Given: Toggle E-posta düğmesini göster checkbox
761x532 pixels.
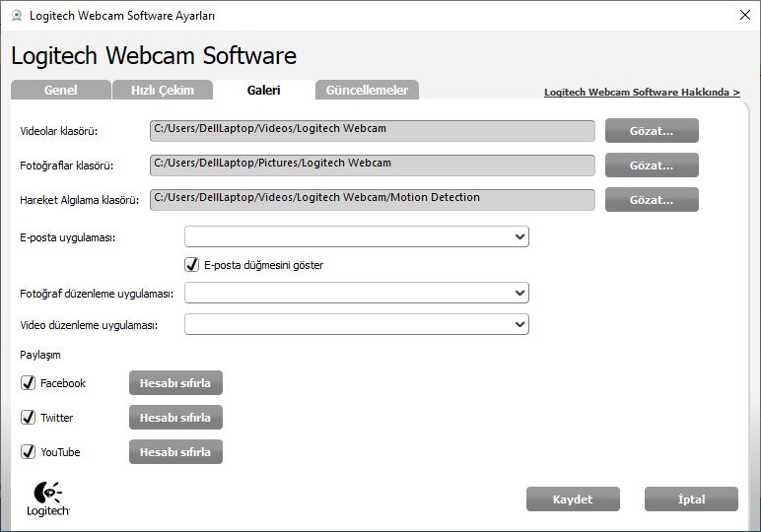Looking at the screenshot, I should pyautogui.click(x=191, y=265).
